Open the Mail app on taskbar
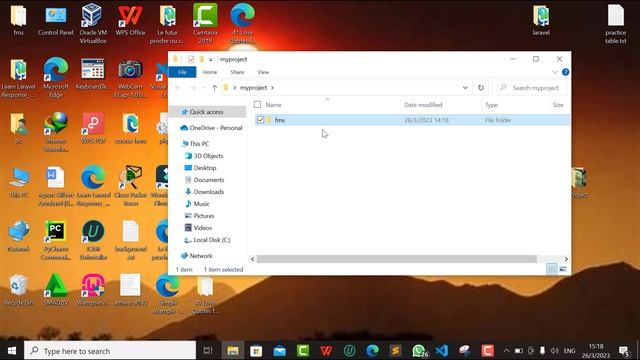This screenshot has width=640, height=360. pyautogui.click(x=280, y=351)
